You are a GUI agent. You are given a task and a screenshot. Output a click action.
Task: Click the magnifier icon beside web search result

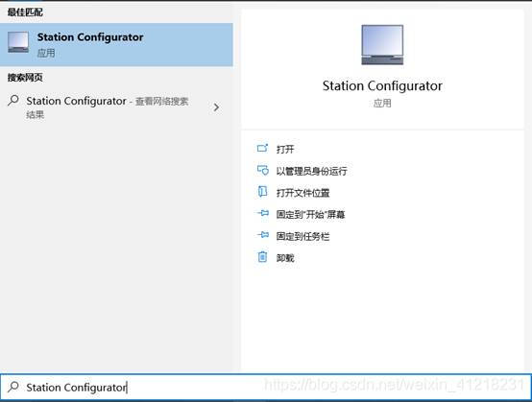[x=13, y=101]
